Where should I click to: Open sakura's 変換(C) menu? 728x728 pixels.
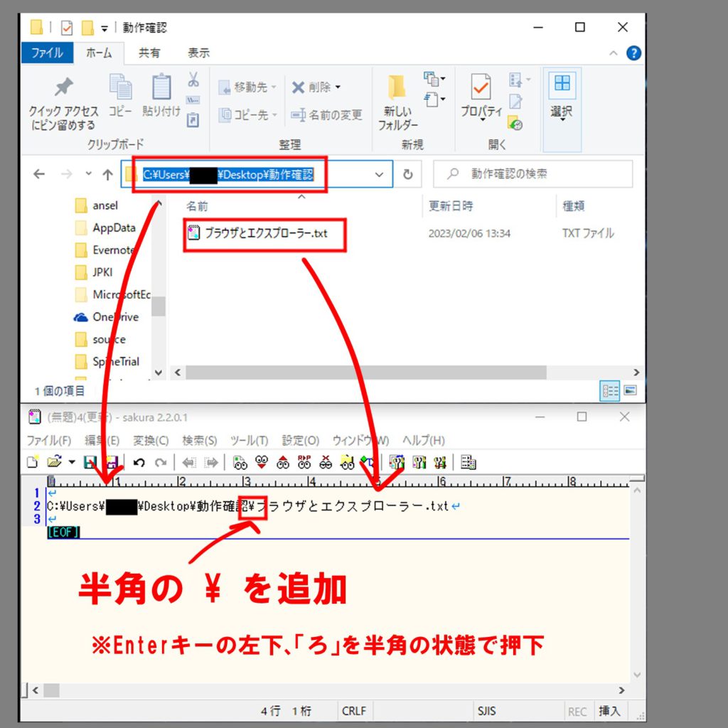click(151, 440)
